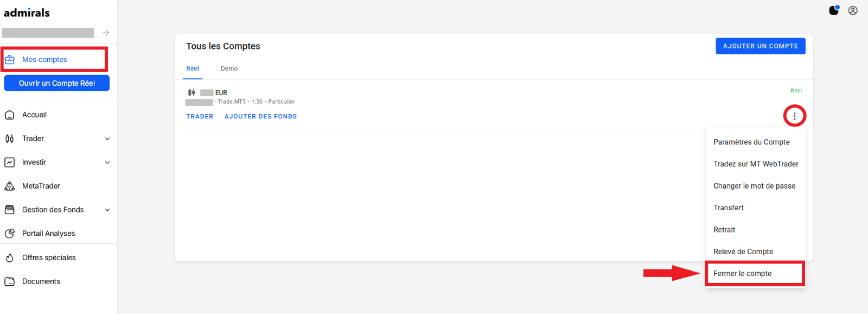Screen dimensions: 868x314
Task: Select Paramètres du Compte from menu
Action: click(751, 142)
